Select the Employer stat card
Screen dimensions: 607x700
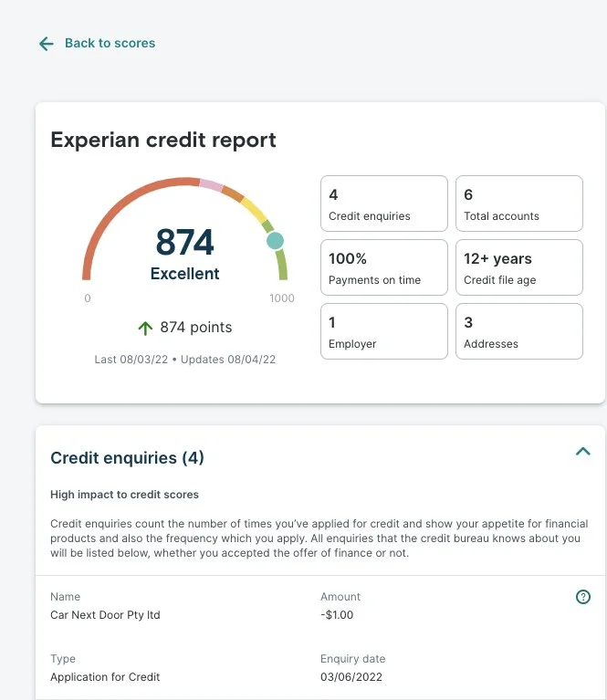tap(383, 331)
